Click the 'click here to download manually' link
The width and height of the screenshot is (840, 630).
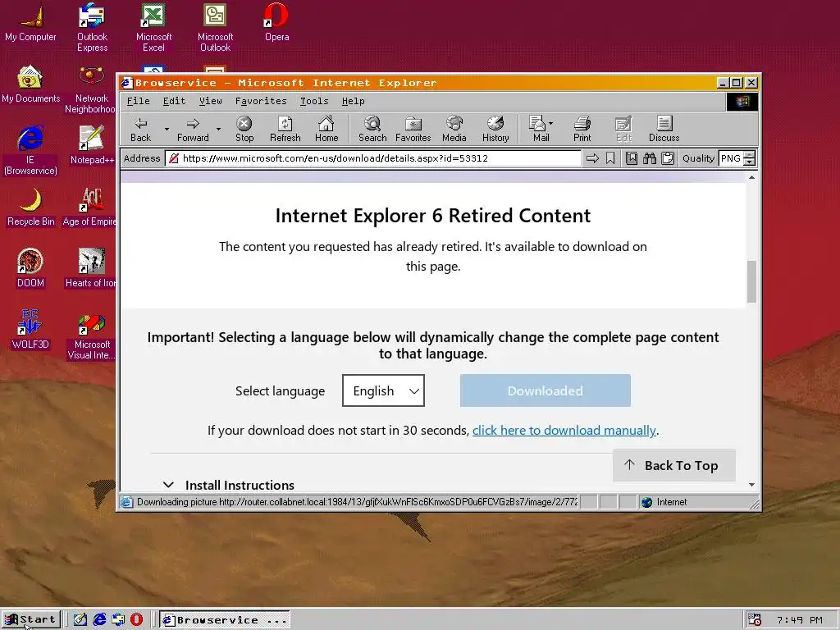point(564,430)
